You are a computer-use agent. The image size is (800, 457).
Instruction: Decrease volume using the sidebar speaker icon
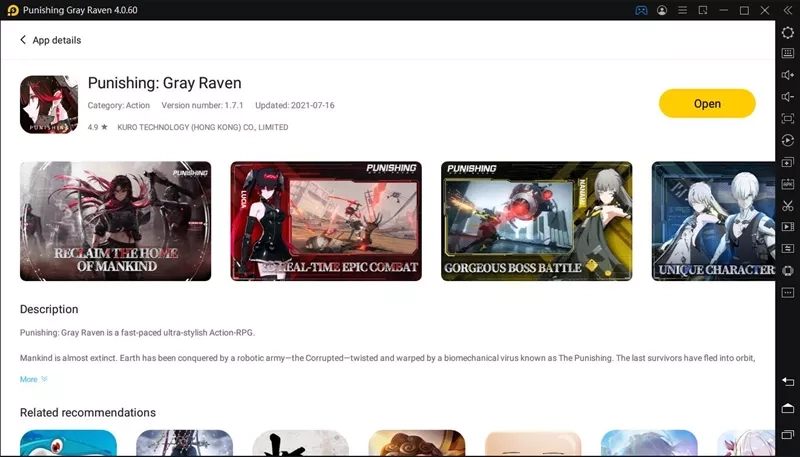(x=788, y=97)
